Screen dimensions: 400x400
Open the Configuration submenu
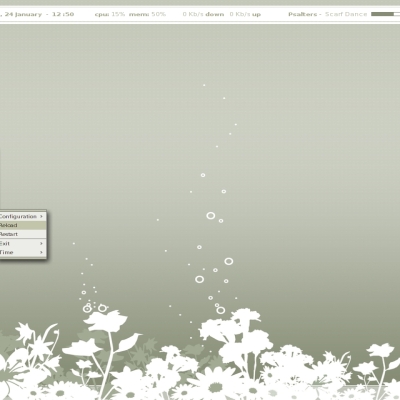pyautogui.click(x=23, y=216)
